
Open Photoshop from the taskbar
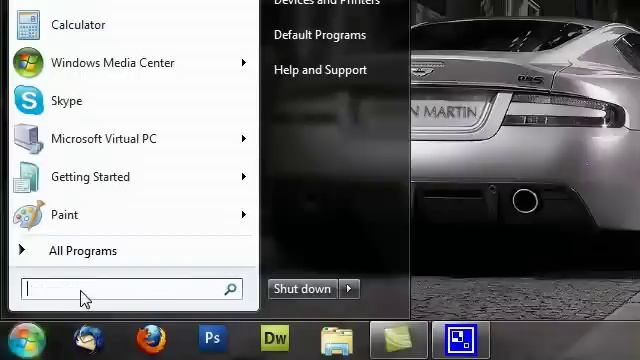[x=212, y=338]
